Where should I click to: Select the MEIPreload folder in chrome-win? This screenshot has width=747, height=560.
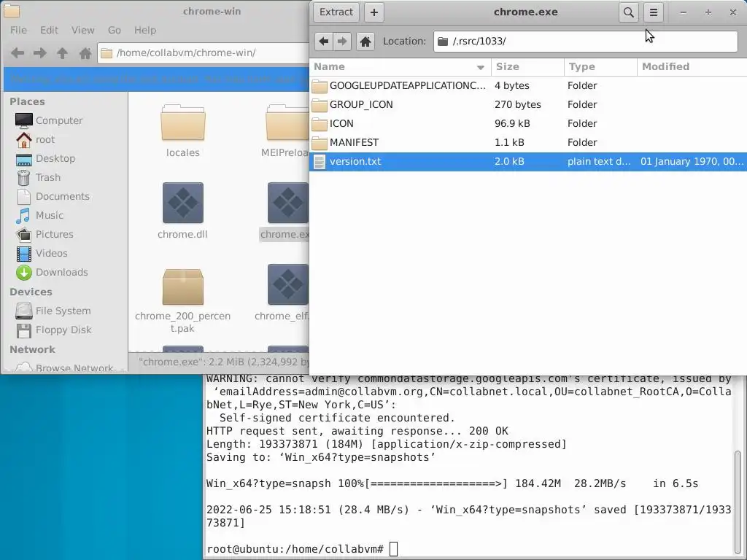coord(287,131)
